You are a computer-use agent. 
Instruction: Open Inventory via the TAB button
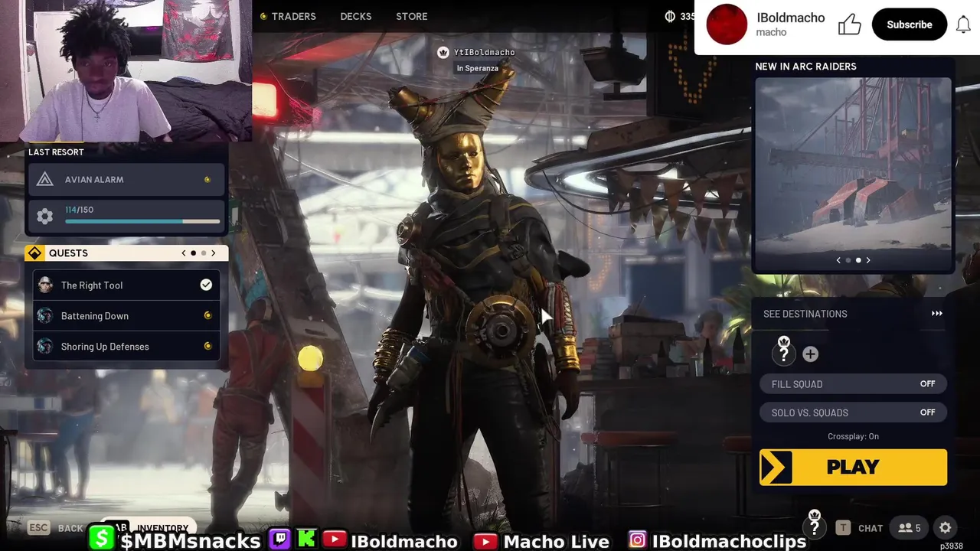(x=149, y=528)
